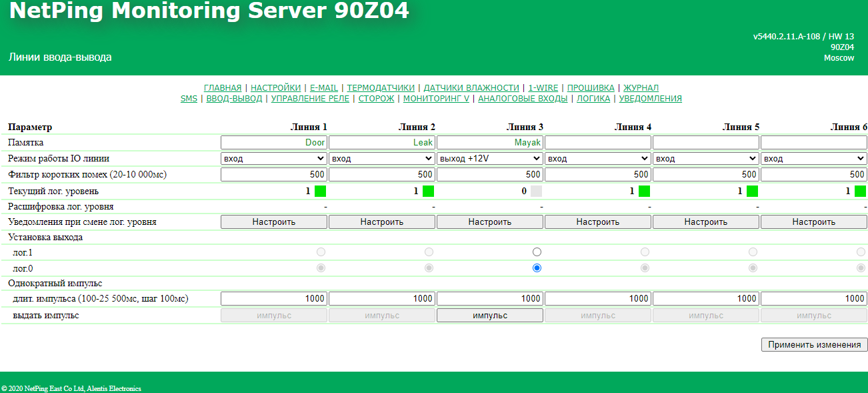Image resolution: width=868 pixels, height=393 pixels.
Task: Click the pulse duration field for Line 2
Action: click(x=382, y=299)
